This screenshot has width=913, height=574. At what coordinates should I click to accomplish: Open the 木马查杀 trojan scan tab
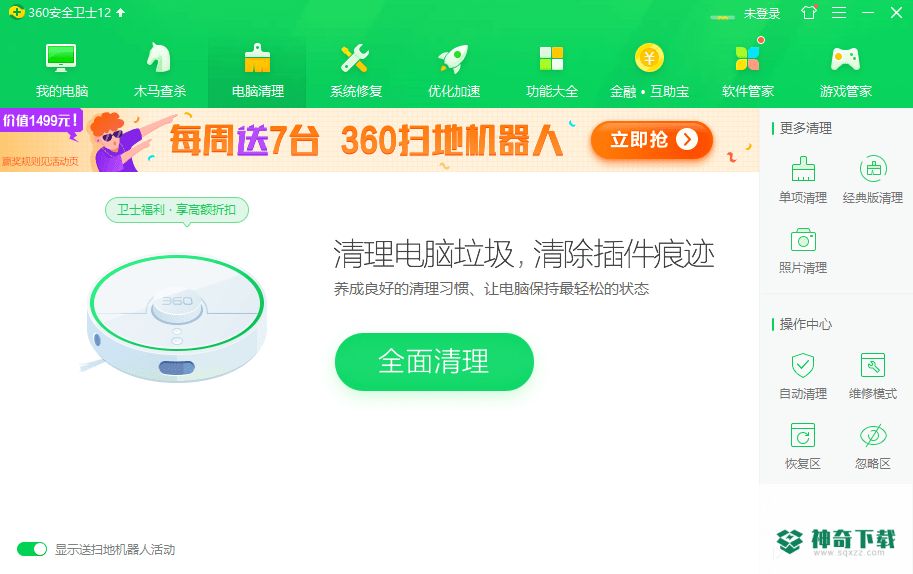click(160, 69)
